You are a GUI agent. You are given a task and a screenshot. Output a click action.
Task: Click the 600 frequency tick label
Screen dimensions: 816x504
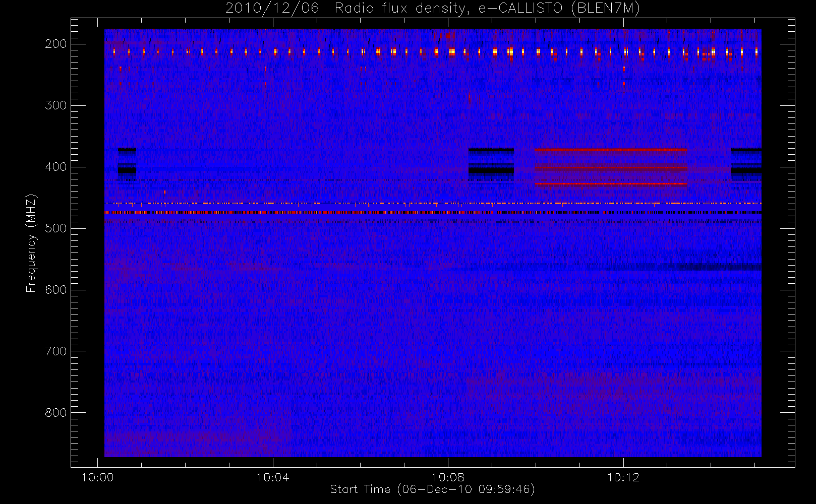click(55, 290)
